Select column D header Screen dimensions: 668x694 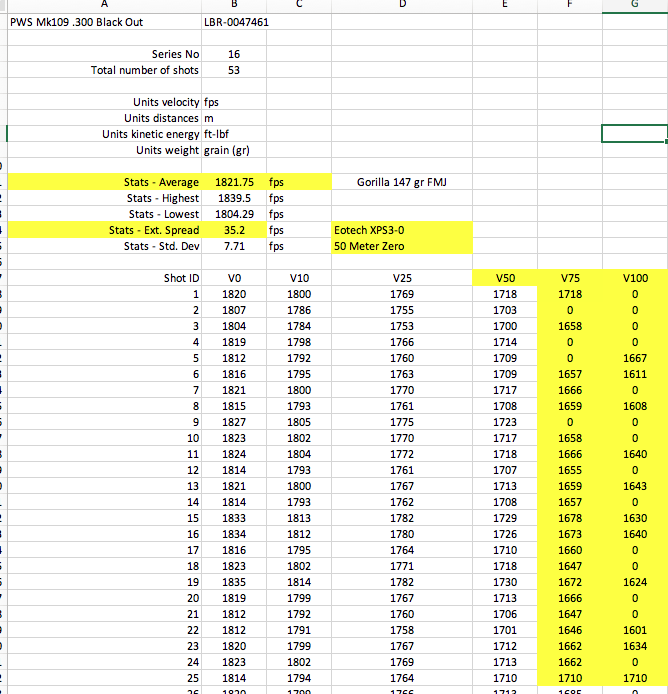click(x=401, y=4)
